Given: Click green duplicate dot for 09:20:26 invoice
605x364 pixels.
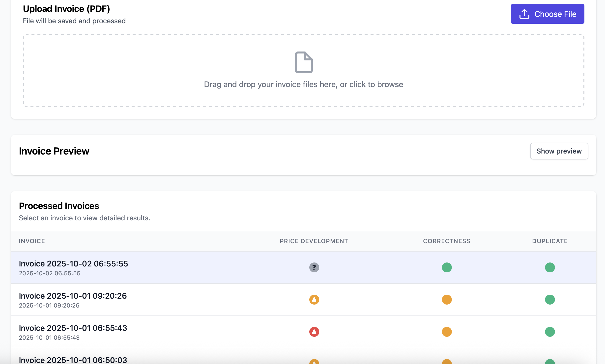Looking at the screenshot, I should (550, 300).
